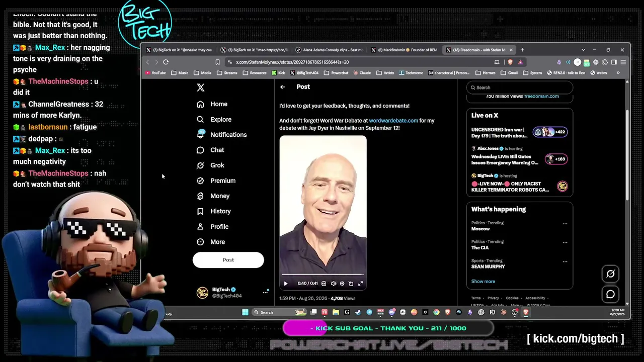Open the floating messages chat button

point(610,295)
